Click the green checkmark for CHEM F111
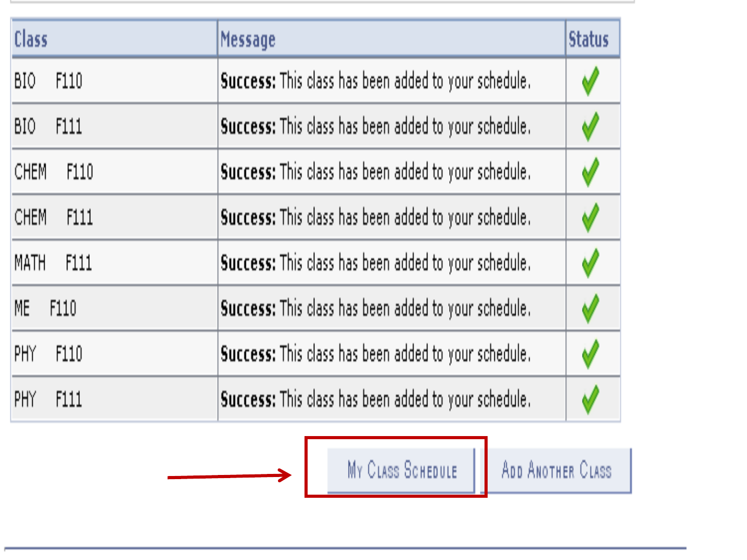This screenshot has width=747, height=560. [x=590, y=218]
